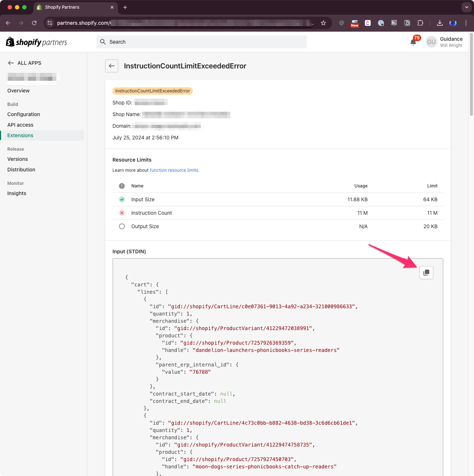Viewport: 474px width, 476px height.
Task: Click the Search input field
Action: [202, 42]
